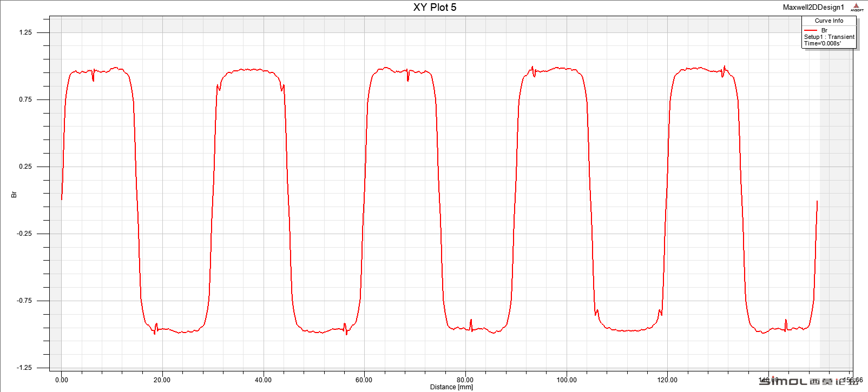
Task: Click the 60.00 X-axis tick label
Action: pyautogui.click(x=364, y=380)
